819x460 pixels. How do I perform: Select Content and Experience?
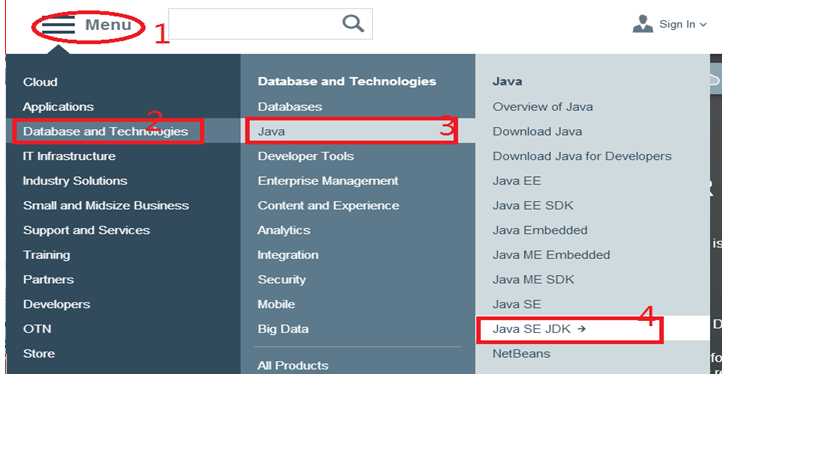329,205
